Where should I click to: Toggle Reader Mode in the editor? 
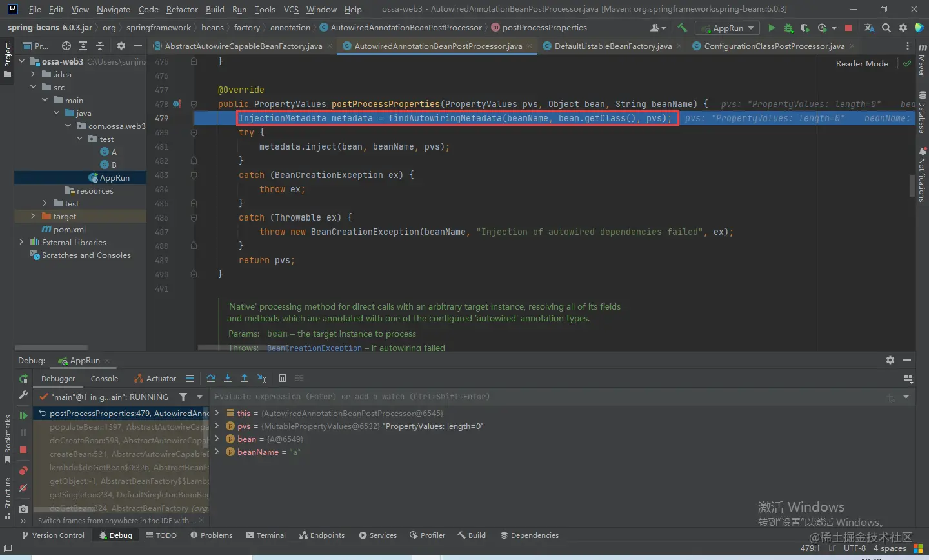(x=862, y=63)
